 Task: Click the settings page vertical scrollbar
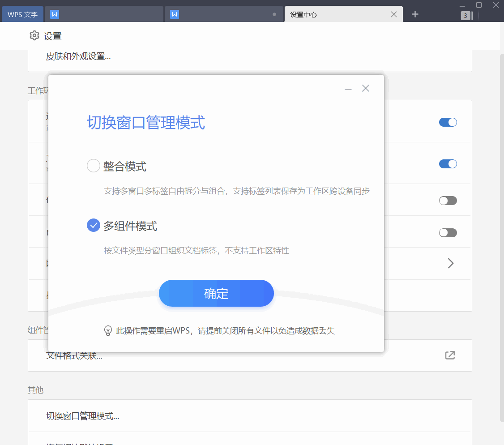click(x=502, y=238)
